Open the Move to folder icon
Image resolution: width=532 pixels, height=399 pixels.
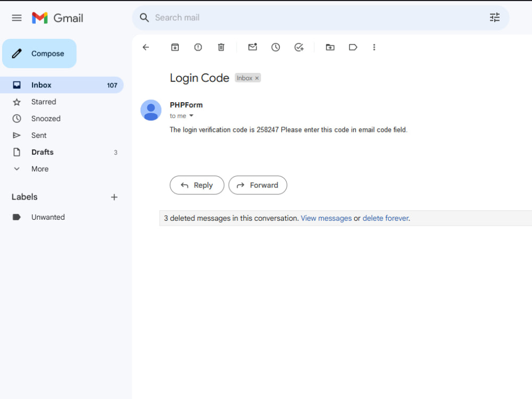pos(330,47)
